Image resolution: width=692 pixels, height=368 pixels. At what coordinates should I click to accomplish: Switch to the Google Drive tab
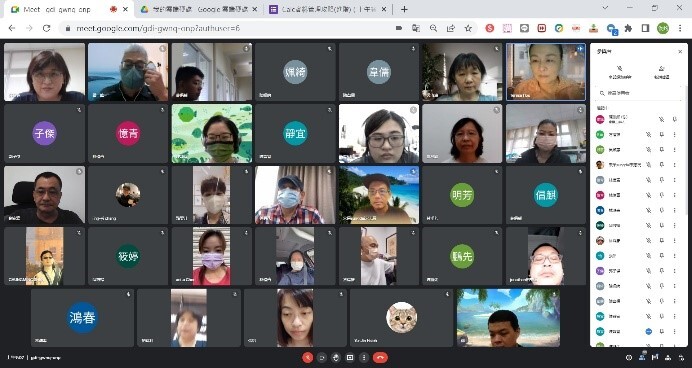[199, 10]
